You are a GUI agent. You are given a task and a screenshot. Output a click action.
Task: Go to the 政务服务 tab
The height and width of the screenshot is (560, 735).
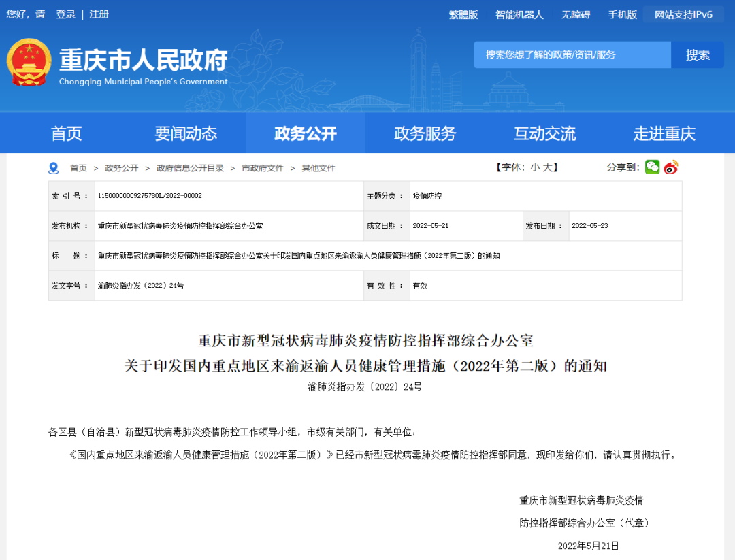pos(425,133)
